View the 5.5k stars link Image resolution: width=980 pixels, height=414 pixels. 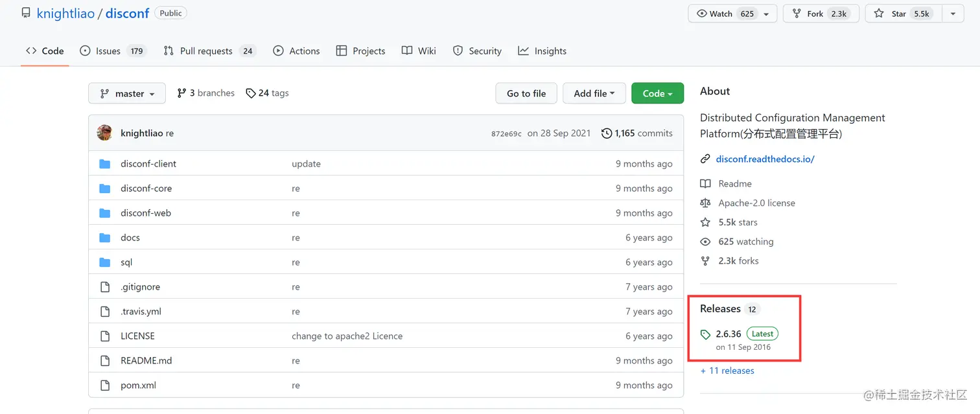coord(738,222)
